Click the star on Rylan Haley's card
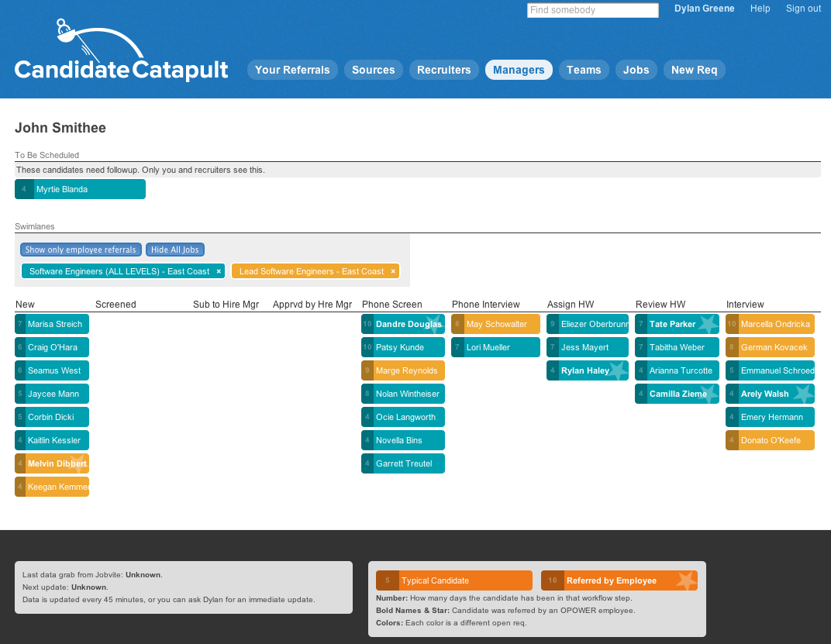 (x=618, y=370)
